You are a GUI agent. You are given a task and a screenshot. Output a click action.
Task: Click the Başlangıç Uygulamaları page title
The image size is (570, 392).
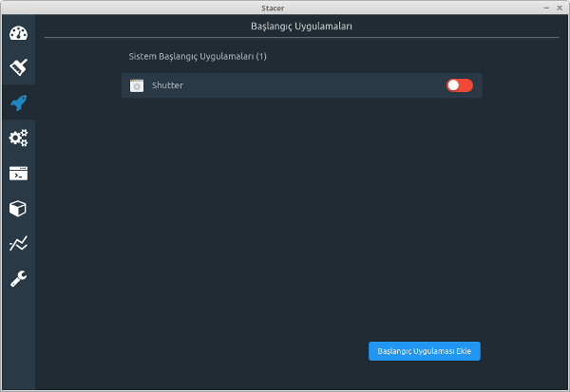click(x=301, y=27)
